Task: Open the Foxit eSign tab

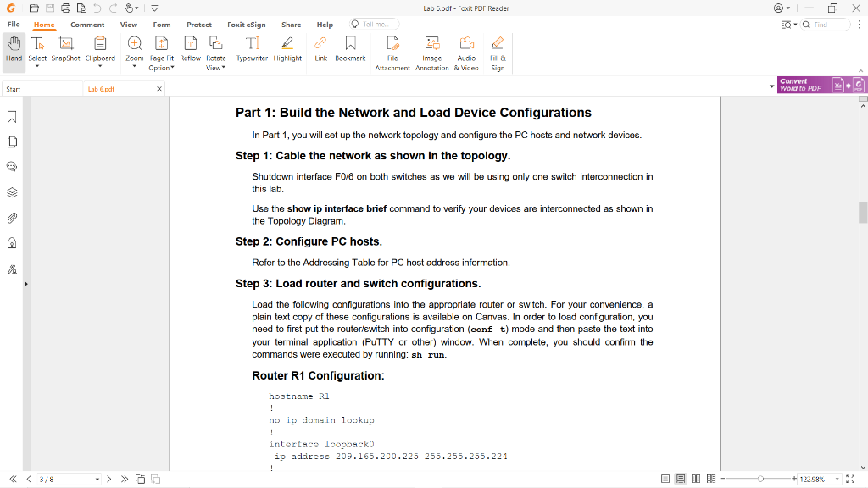Action: (246, 25)
